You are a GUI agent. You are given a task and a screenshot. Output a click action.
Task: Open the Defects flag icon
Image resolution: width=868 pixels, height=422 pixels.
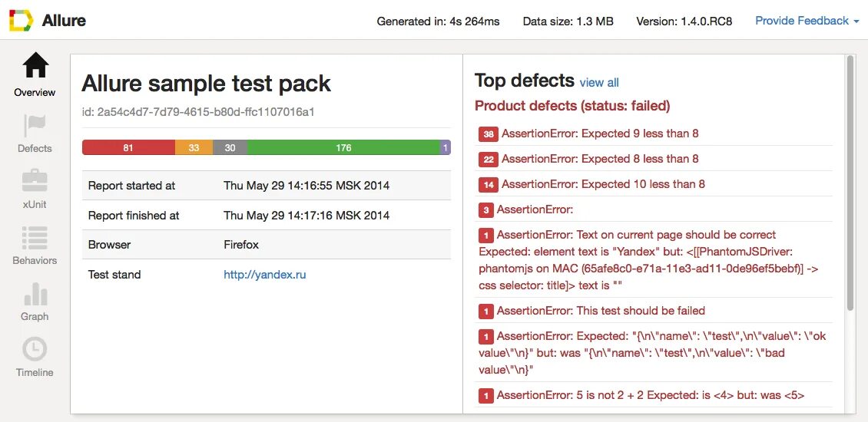point(35,124)
